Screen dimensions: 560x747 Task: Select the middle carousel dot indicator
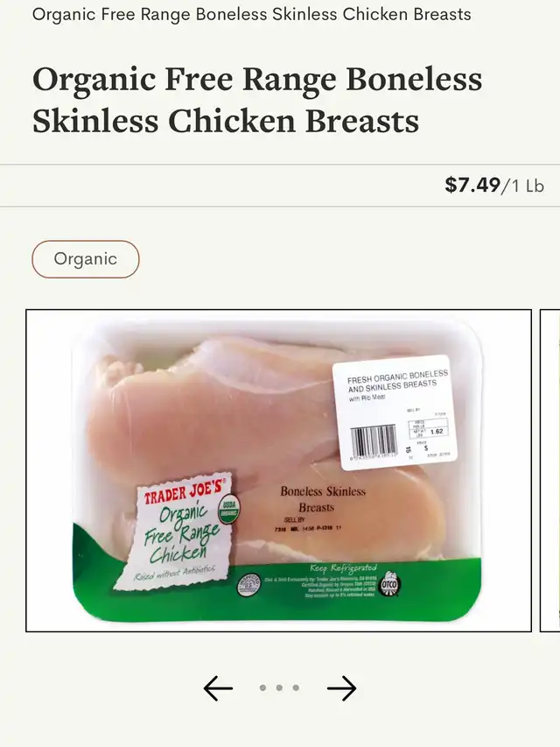pyautogui.click(x=279, y=688)
